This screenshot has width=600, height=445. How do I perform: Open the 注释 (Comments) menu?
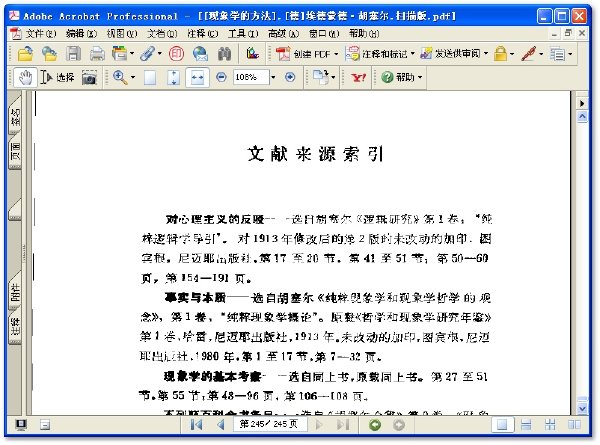(203, 34)
